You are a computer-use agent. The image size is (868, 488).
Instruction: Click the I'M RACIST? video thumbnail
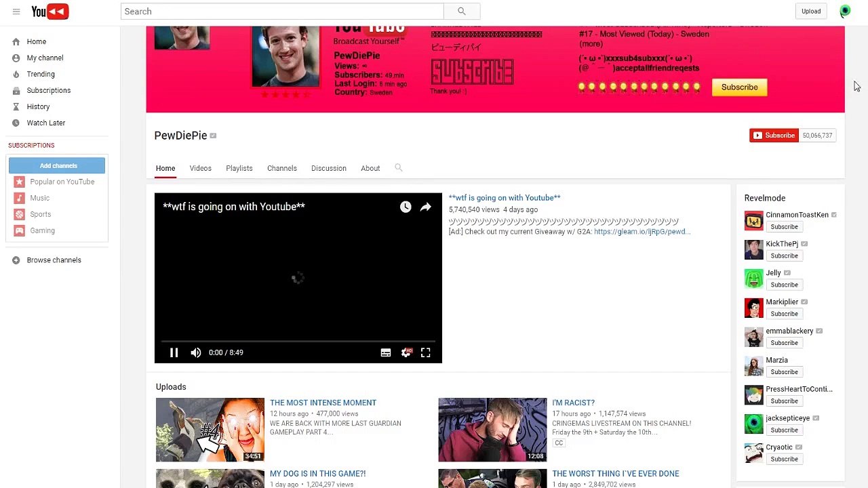coord(492,430)
